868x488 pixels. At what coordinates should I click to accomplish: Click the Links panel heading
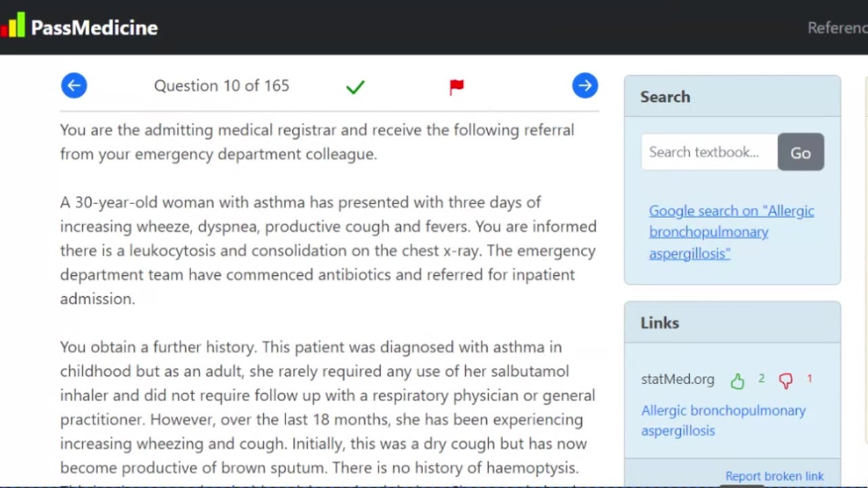[660, 323]
